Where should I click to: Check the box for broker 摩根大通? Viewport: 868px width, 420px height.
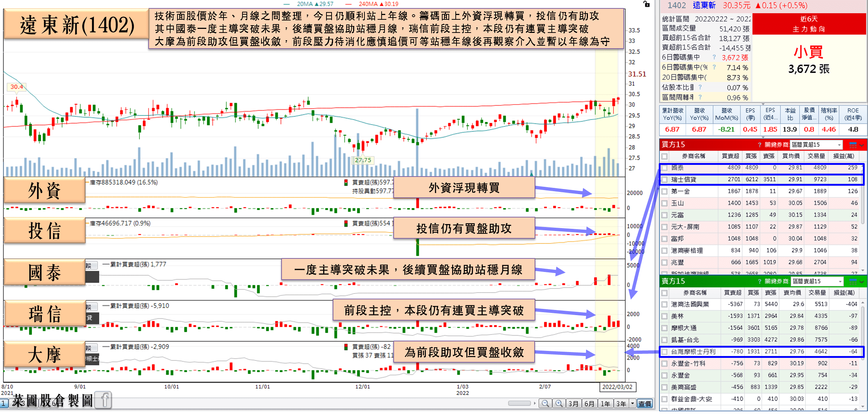point(665,328)
